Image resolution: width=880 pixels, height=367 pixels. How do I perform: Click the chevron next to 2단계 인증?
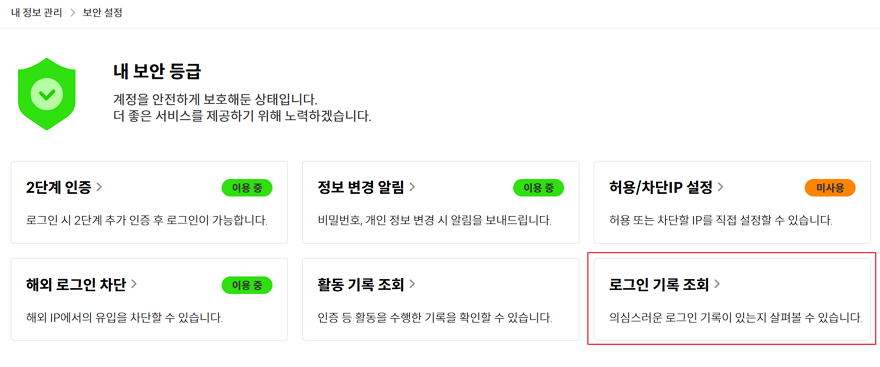(99, 187)
